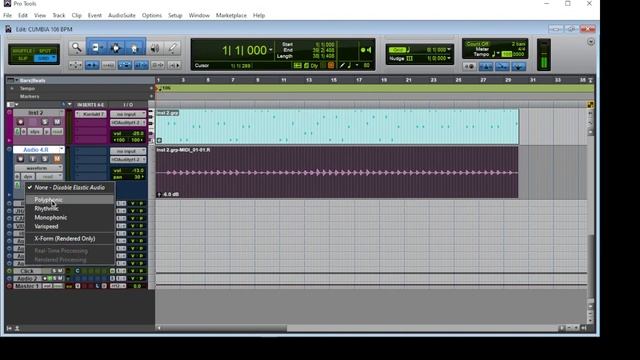640x360 pixels.
Task: Open the Marketplace menu
Action: pos(231,16)
